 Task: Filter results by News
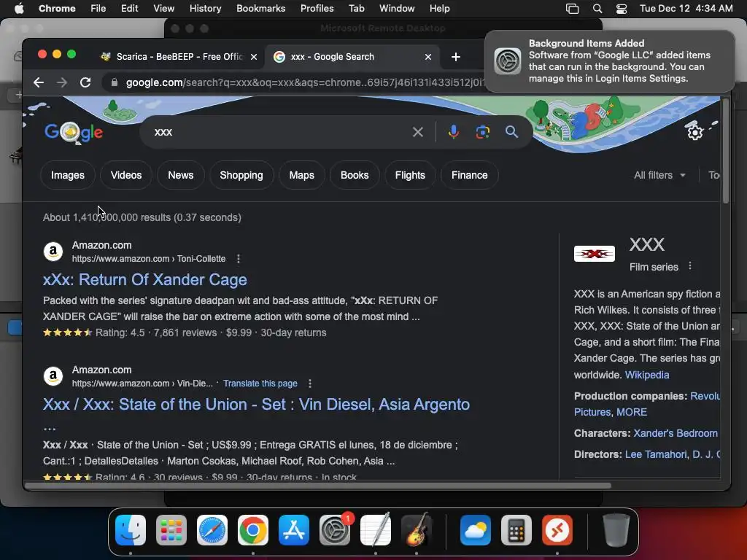(x=181, y=175)
